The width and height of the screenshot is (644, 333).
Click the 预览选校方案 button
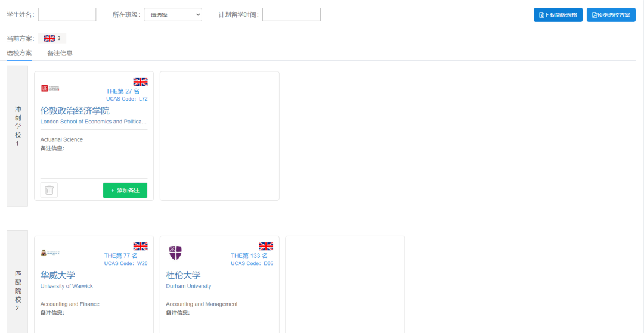click(x=611, y=15)
